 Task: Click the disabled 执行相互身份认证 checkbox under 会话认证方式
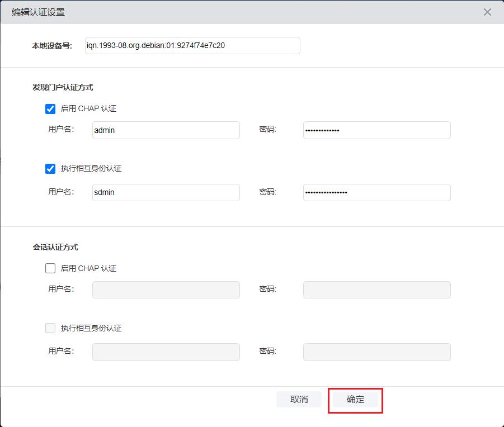click(x=50, y=328)
